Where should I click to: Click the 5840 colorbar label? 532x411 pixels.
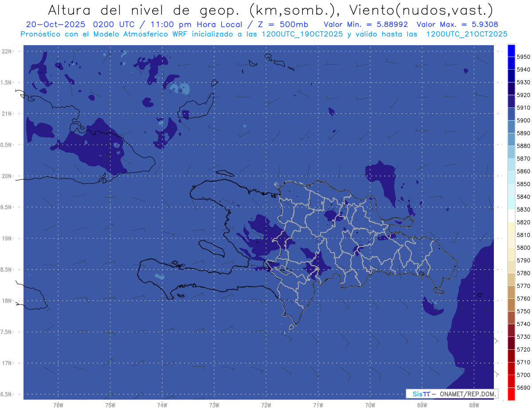click(524, 197)
